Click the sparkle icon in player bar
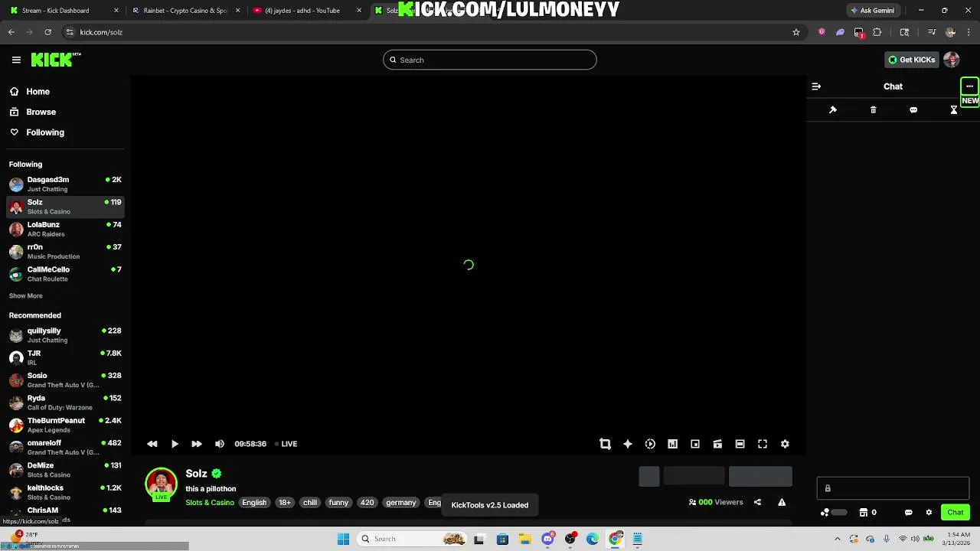The width and height of the screenshot is (980, 551). 628,444
